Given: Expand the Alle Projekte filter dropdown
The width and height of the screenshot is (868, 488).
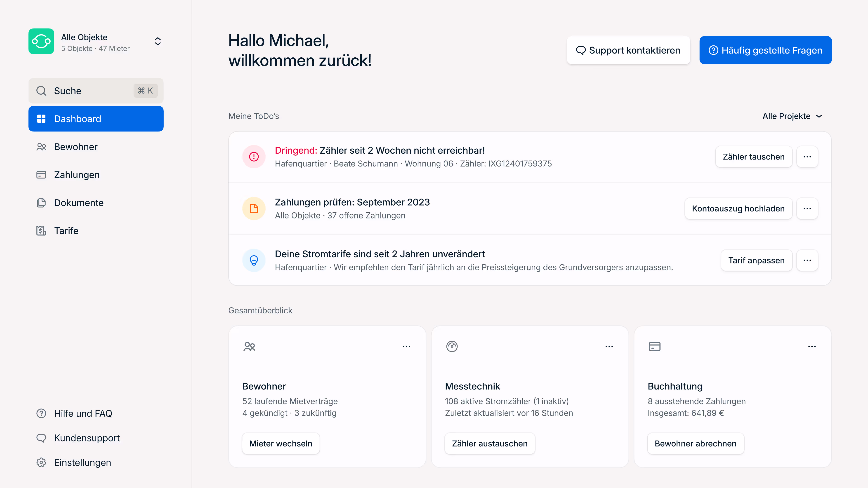Looking at the screenshot, I should 793,116.
